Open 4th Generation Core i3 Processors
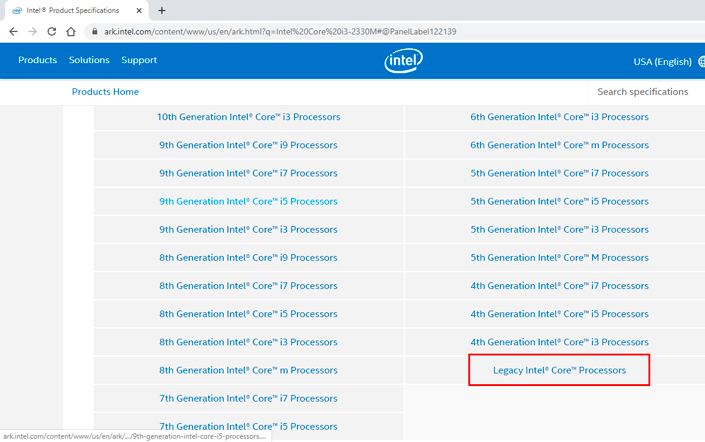 tap(559, 342)
